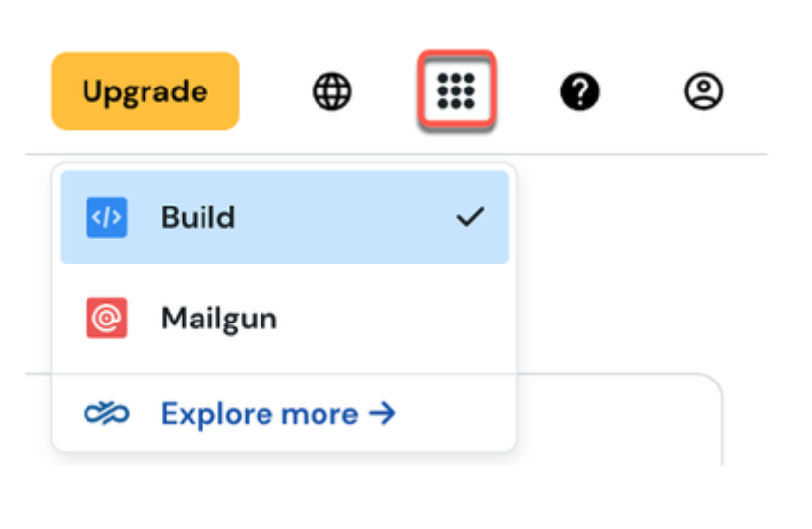Viewport: 812px width, 529px height.
Task: Click the blue Build code icon
Action: 106,217
